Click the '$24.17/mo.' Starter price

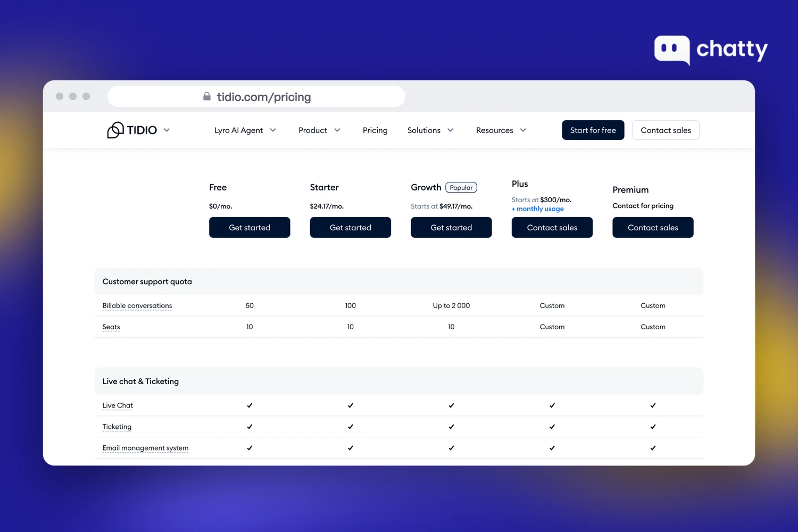click(x=327, y=206)
